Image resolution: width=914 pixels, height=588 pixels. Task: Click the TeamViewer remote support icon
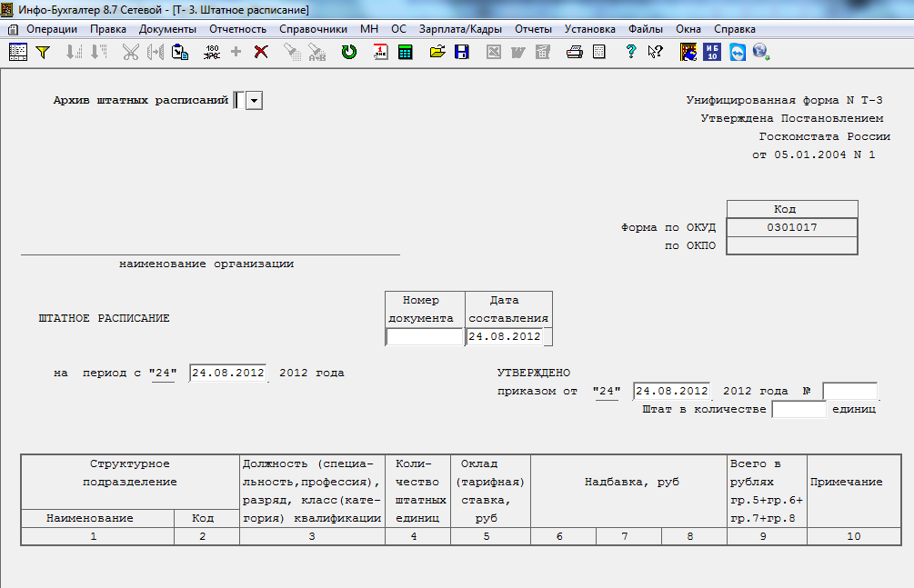click(x=738, y=53)
